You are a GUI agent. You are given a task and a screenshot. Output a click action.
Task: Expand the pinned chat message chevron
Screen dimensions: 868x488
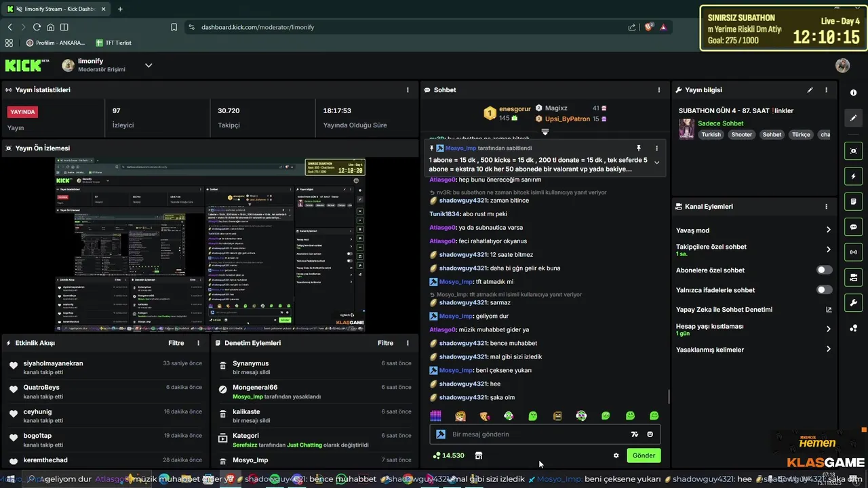coord(656,163)
